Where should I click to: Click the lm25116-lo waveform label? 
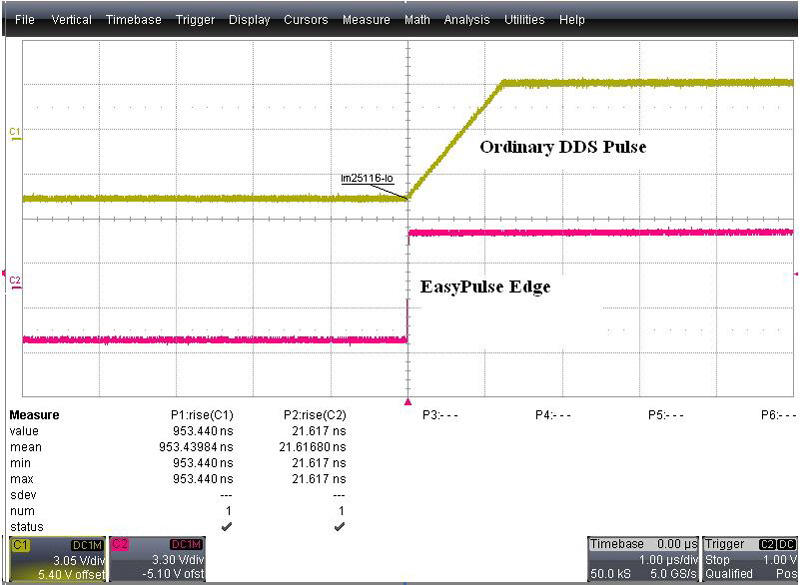[367, 178]
